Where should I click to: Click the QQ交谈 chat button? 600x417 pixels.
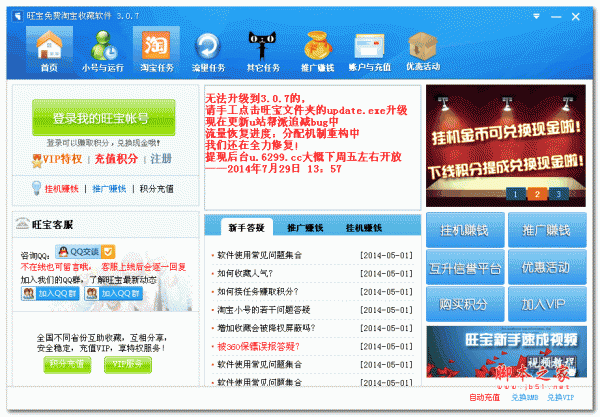point(85,252)
